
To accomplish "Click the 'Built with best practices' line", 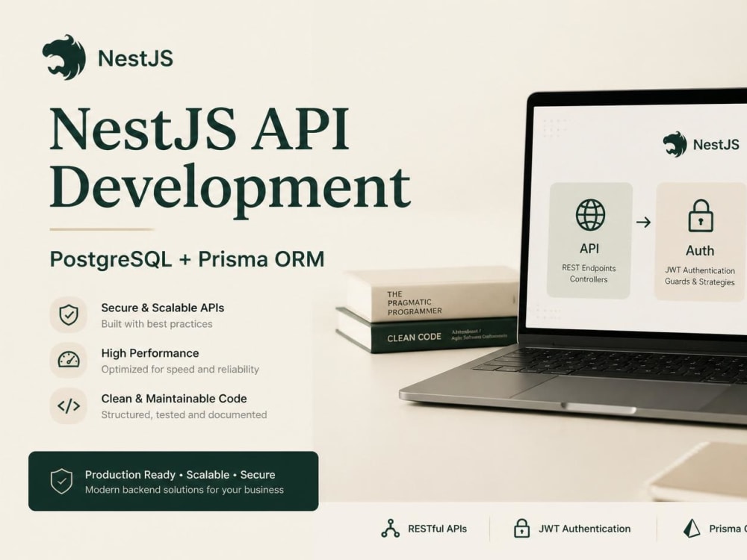I will pos(157,324).
